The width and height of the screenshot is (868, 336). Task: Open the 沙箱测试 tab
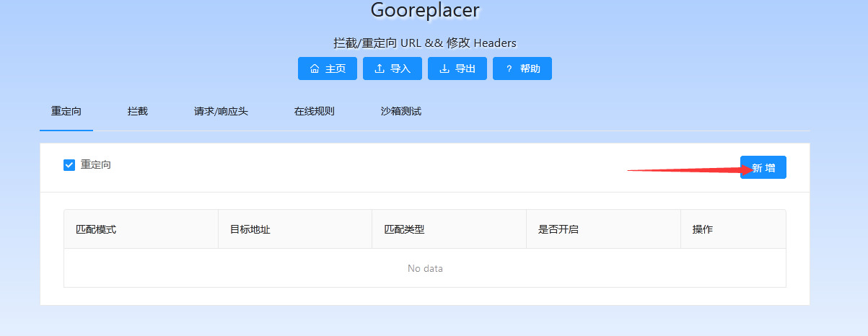click(x=401, y=112)
